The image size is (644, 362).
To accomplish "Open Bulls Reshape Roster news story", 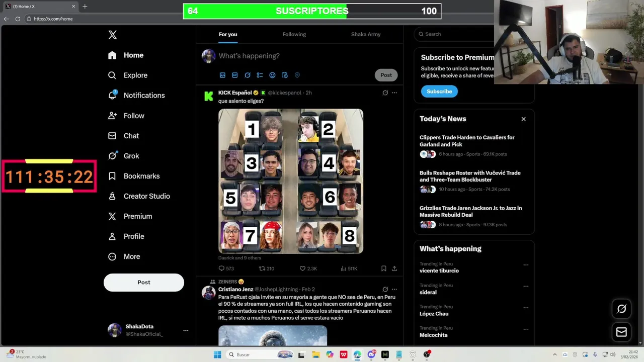I will [x=474, y=181].
